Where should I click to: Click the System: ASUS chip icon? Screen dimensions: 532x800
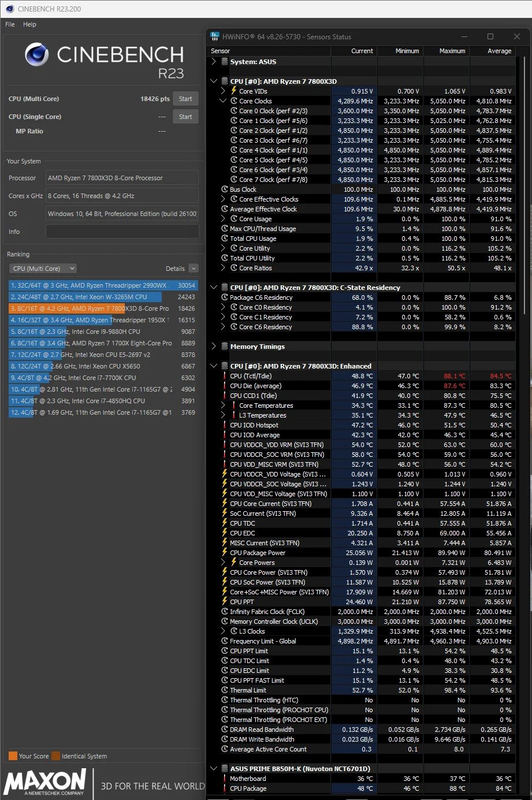[225, 62]
